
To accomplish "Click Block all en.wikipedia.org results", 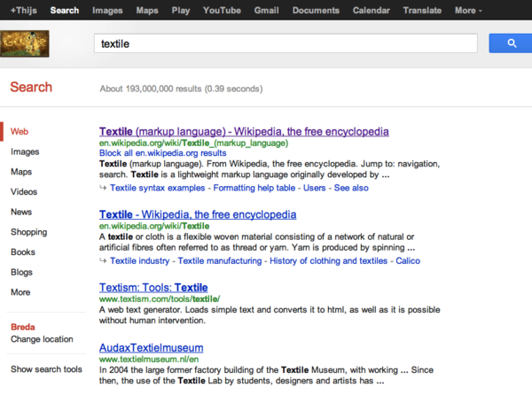I will tap(162, 153).
